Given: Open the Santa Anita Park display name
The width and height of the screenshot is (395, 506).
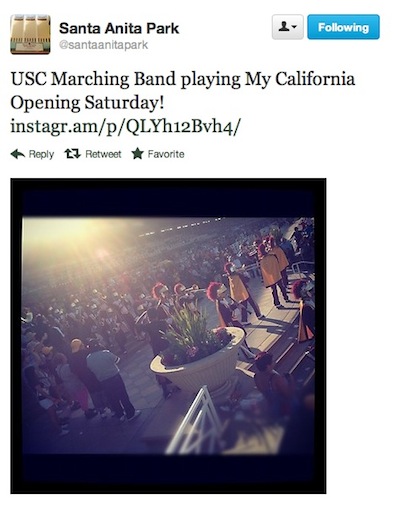Looking at the screenshot, I should pos(119,28).
